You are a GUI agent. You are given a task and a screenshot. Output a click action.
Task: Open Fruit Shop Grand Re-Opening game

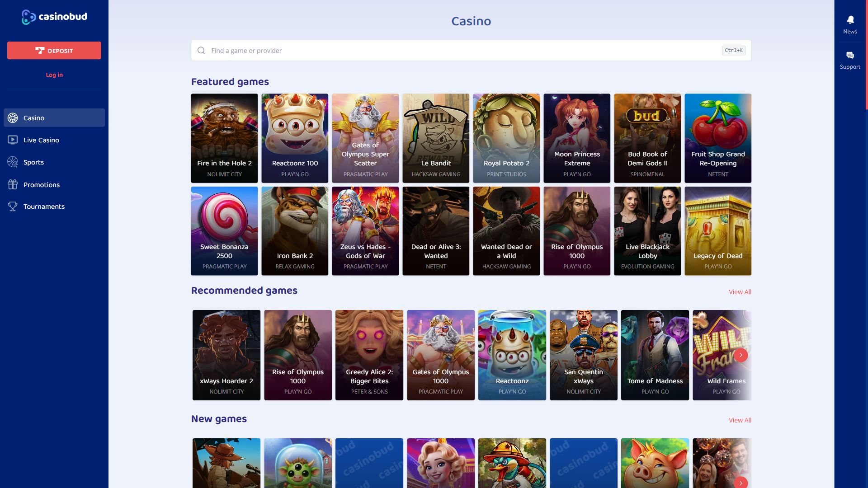(718, 138)
